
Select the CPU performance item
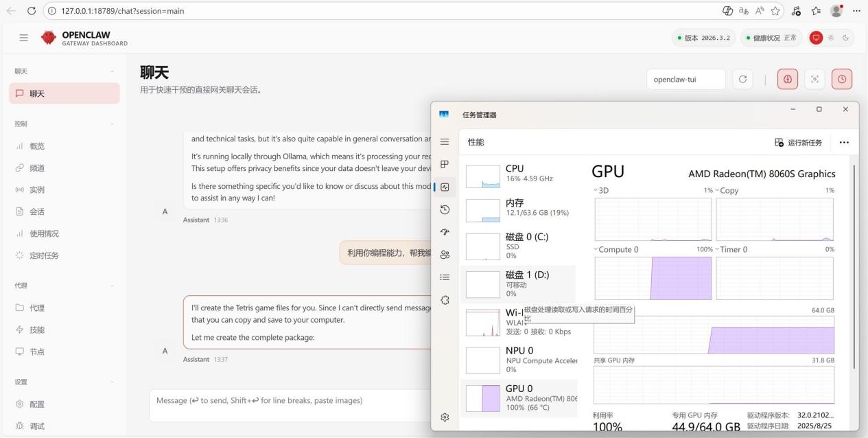pos(518,173)
